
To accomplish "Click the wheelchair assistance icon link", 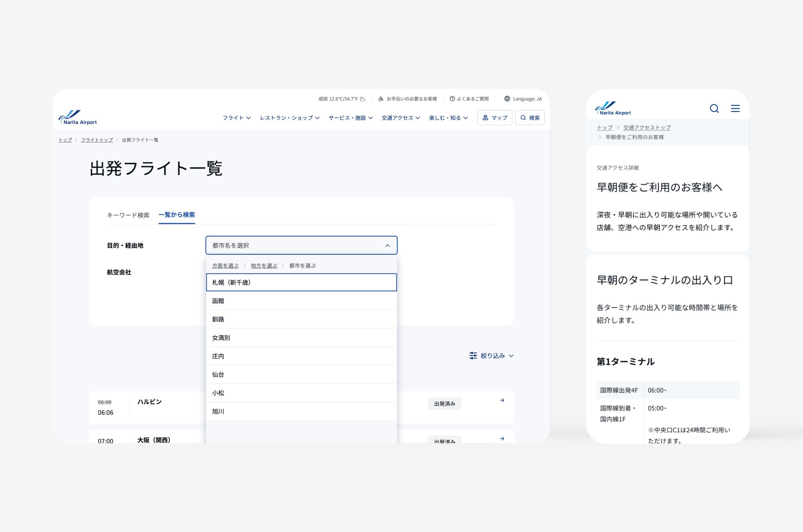I will (381, 99).
